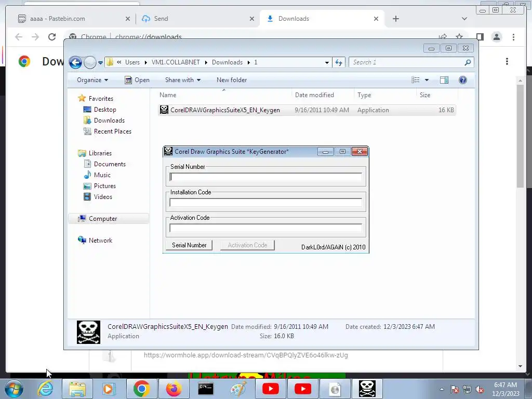Click New folder in Explorer toolbar
532x399 pixels.
tap(232, 80)
